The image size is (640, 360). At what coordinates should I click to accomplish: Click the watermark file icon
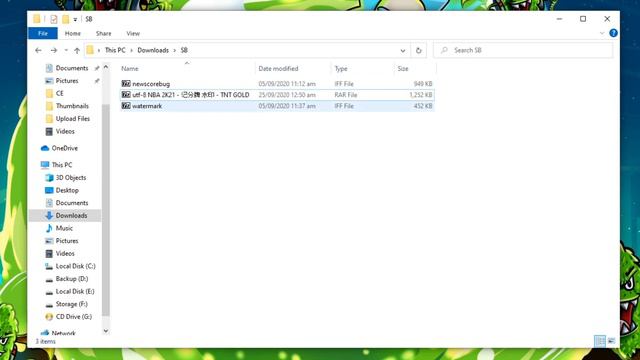pos(126,105)
